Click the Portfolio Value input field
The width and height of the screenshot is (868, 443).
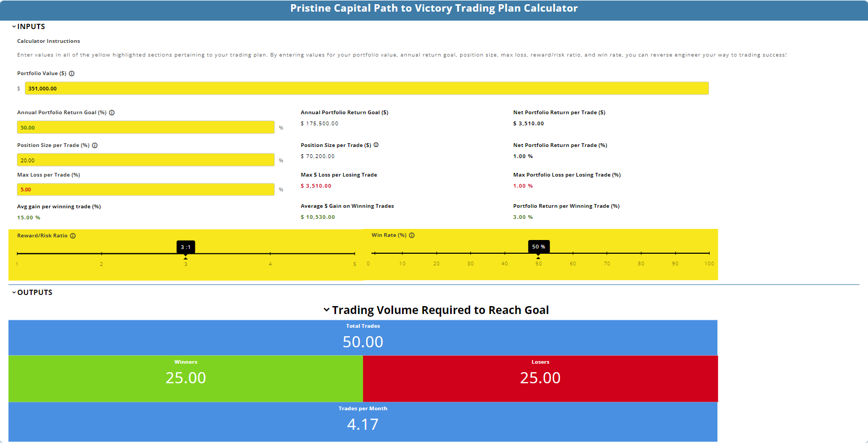point(367,88)
